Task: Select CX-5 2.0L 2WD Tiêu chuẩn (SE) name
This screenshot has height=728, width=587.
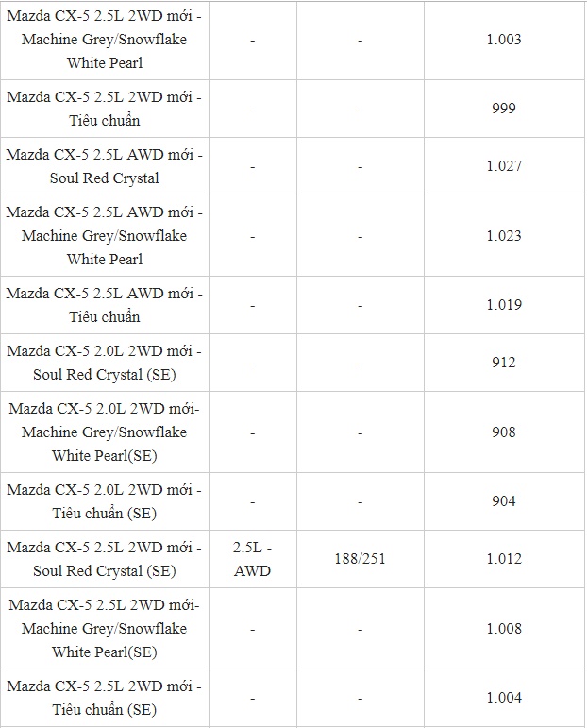Action: 104,501
